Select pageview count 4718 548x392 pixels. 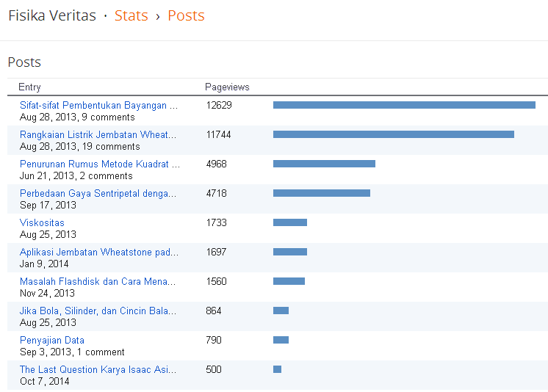(216, 193)
